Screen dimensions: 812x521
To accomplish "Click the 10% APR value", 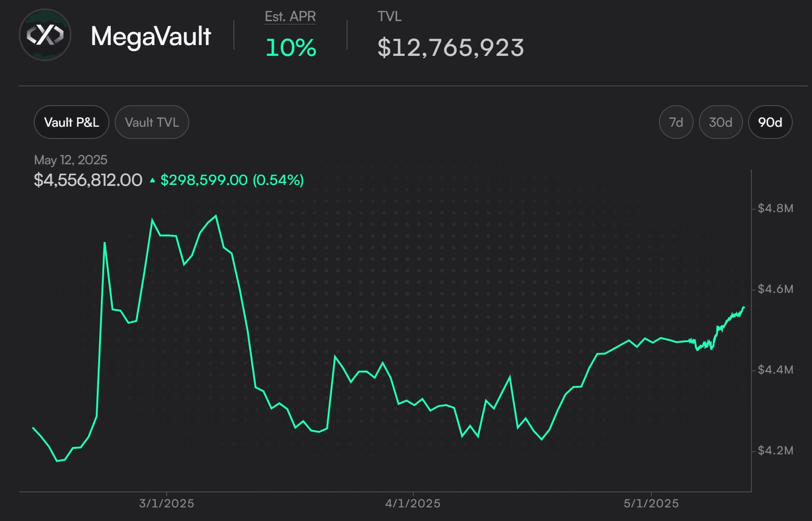I will tap(291, 47).
